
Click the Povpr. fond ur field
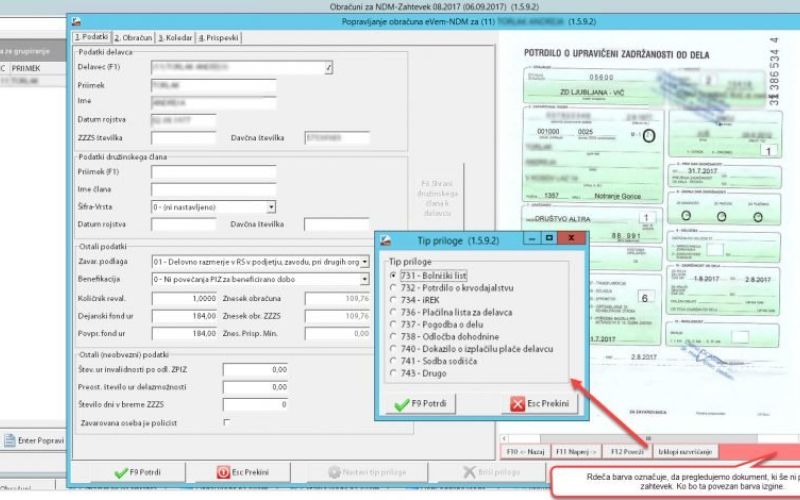184,334
